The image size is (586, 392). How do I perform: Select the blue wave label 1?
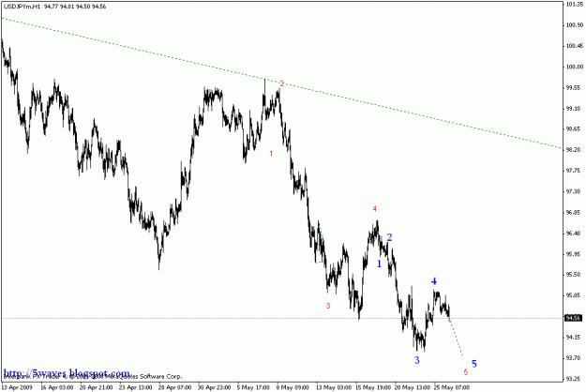click(x=380, y=264)
